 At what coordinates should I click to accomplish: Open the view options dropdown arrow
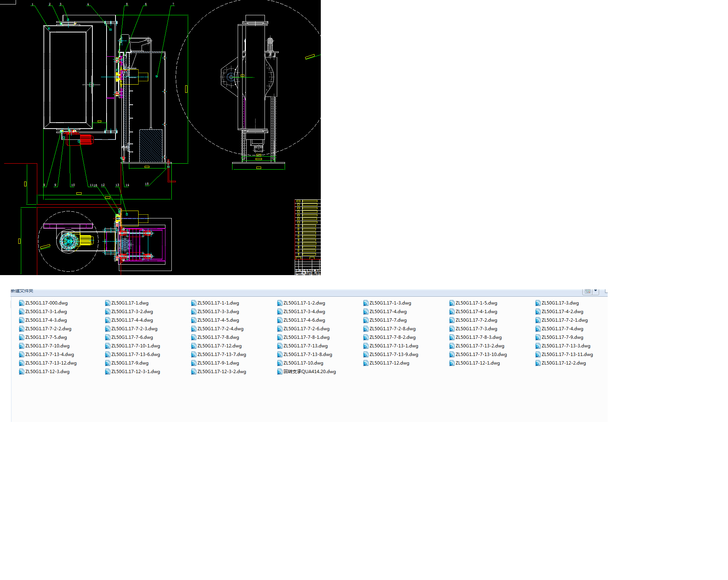tap(595, 291)
